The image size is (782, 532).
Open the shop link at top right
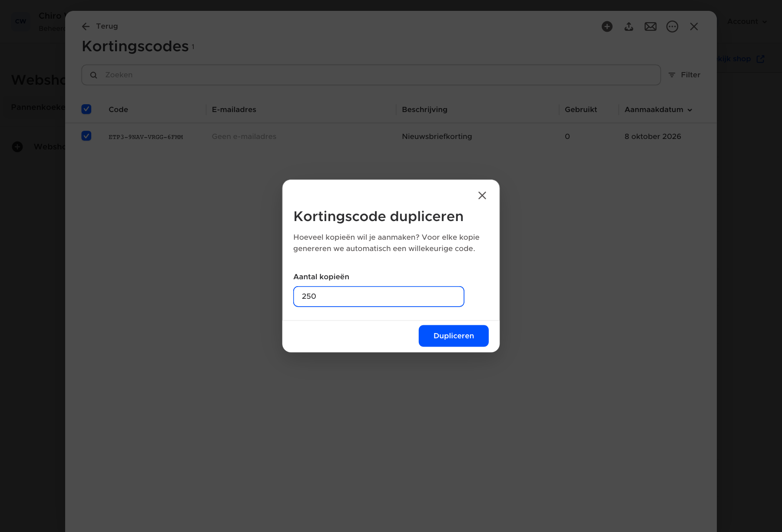tap(741, 59)
